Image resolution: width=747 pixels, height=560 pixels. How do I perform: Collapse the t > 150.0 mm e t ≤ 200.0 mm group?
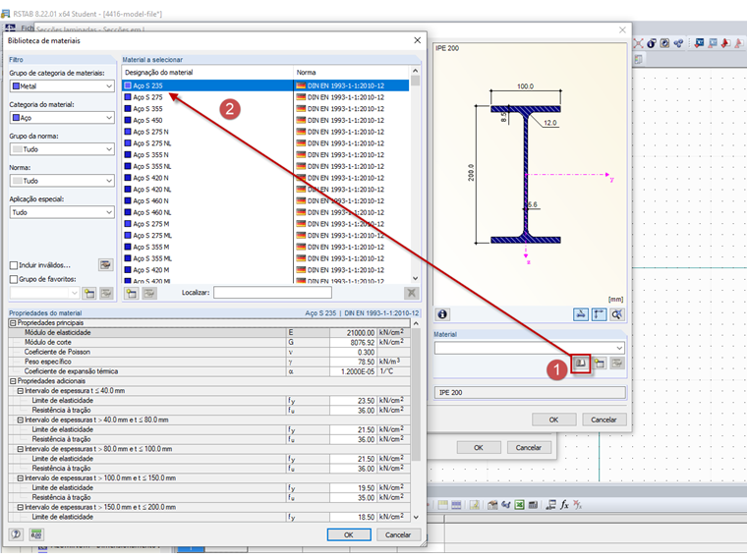pyautogui.click(x=21, y=507)
